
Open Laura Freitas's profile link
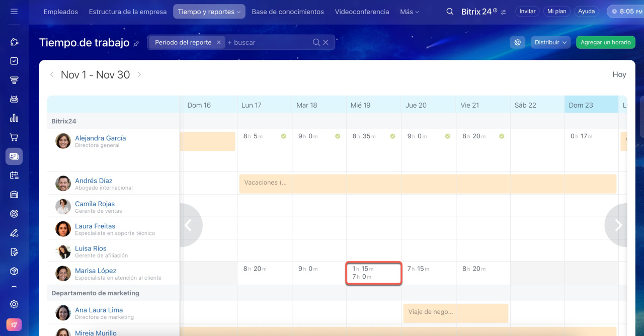click(95, 226)
